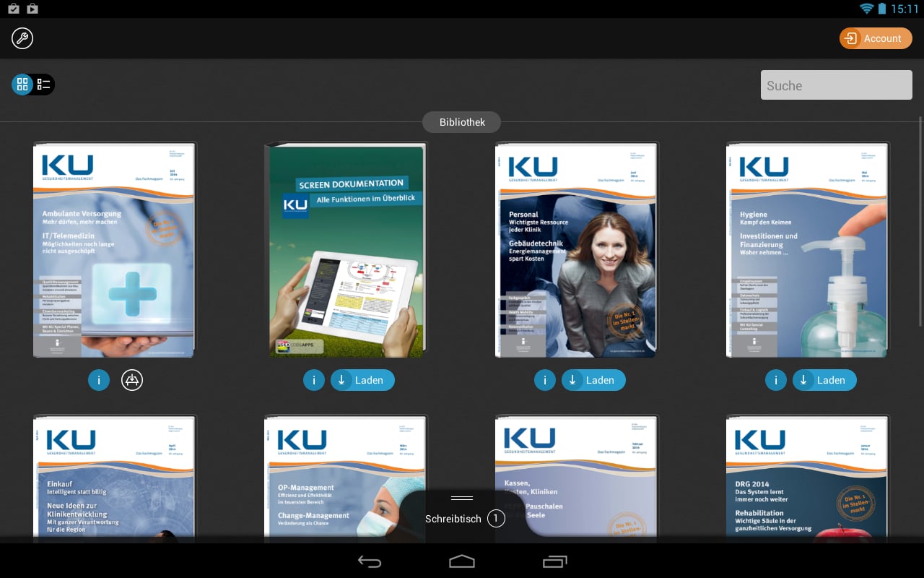Screen dimensions: 924x578
Task: Tap the Wi-Fi status icon
Action: [866, 9]
